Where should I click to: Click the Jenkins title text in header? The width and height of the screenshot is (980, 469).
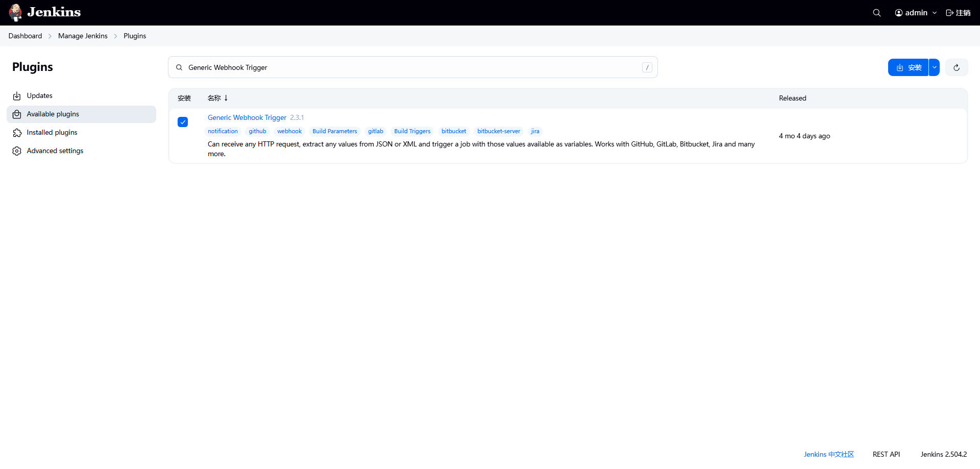(x=54, y=12)
